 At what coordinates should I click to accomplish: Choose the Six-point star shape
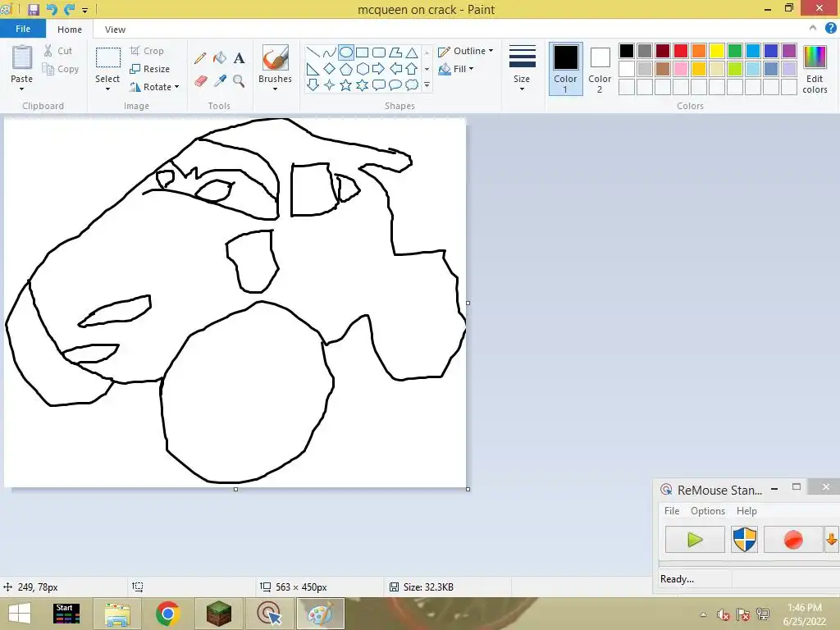362,84
